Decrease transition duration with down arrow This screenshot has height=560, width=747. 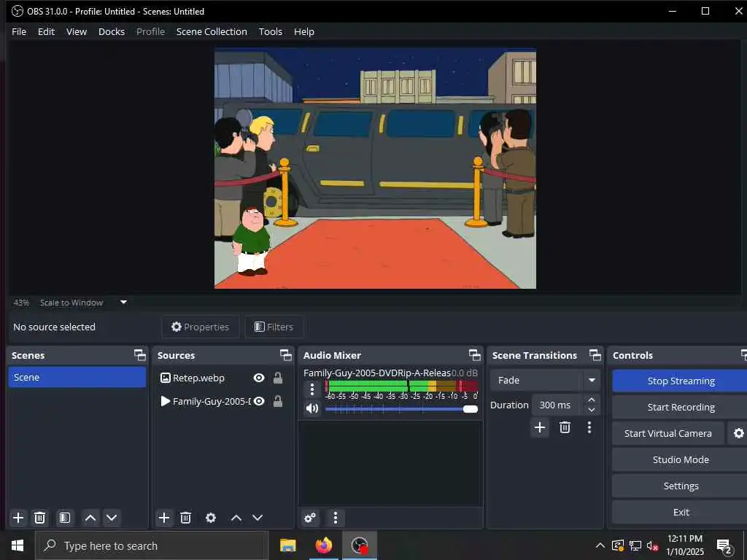[x=591, y=410]
